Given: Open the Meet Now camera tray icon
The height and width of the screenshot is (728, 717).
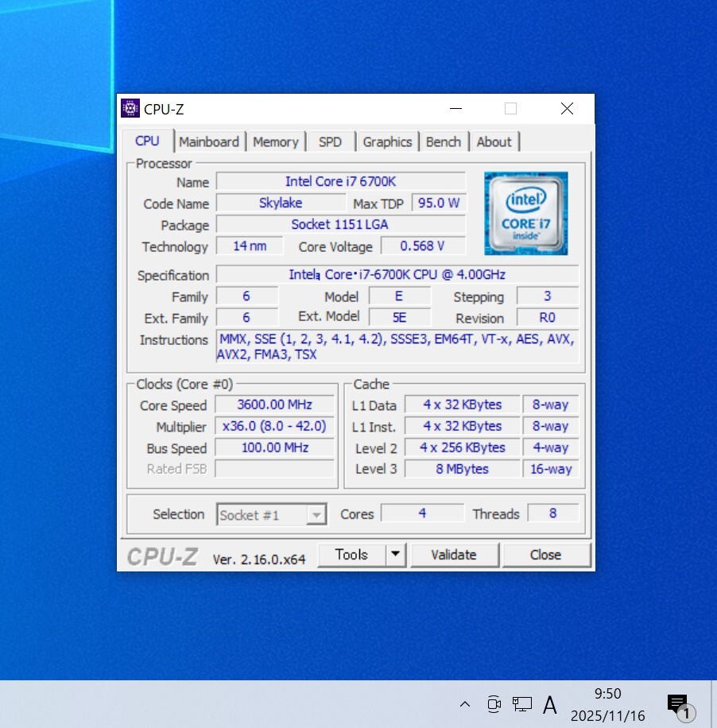Looking at the screenshot, I should pyautogui.click(x=494, y=704).
